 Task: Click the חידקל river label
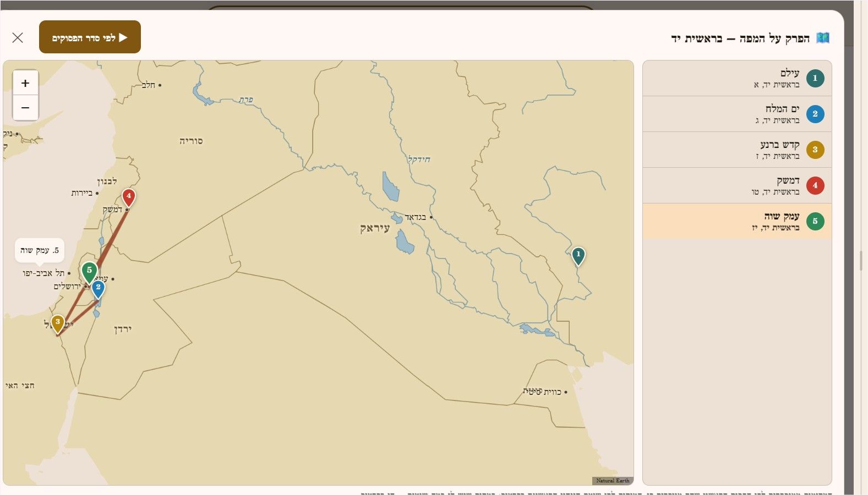point(419,159)
